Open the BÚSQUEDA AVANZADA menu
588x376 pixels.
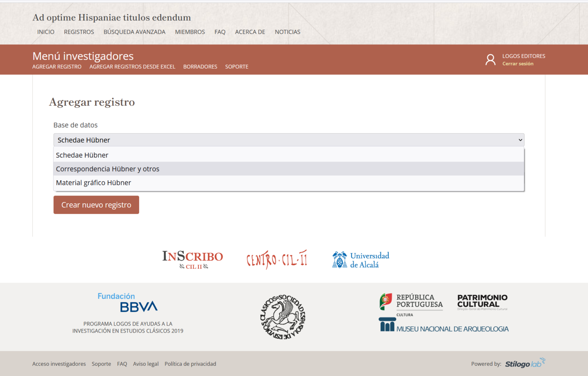coord(134,32)
